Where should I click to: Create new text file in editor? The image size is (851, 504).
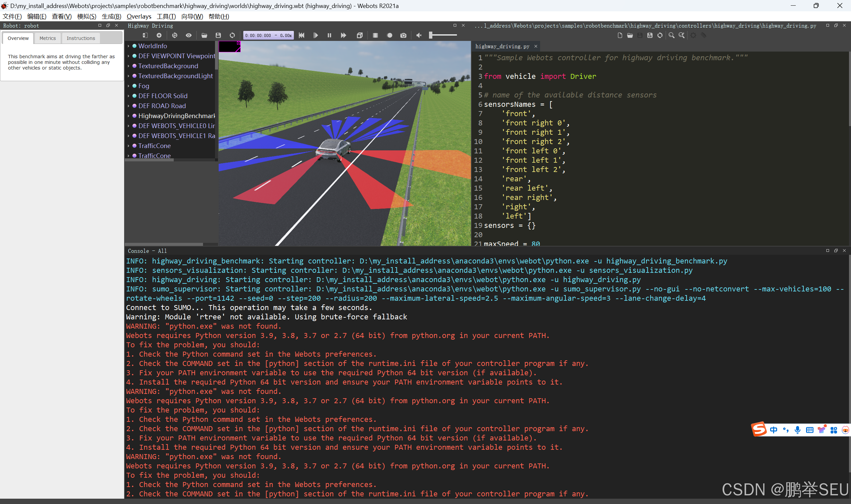[x=620, y=35]
